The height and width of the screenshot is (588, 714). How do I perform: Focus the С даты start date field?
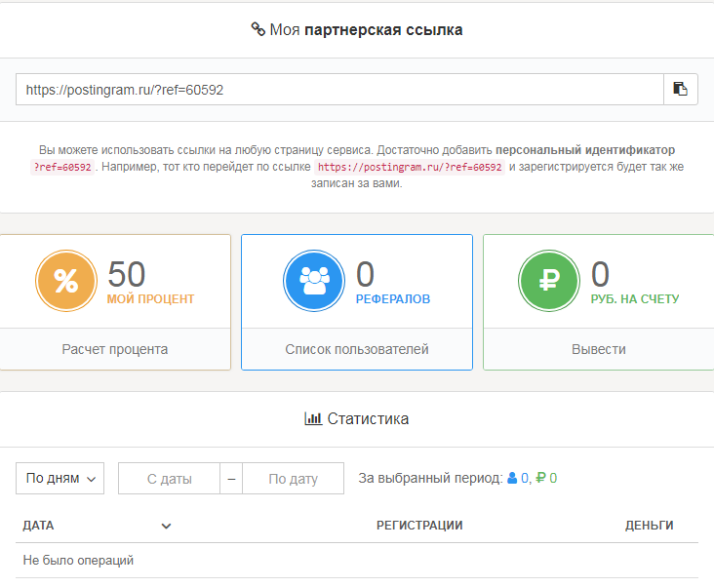point(170,479)
